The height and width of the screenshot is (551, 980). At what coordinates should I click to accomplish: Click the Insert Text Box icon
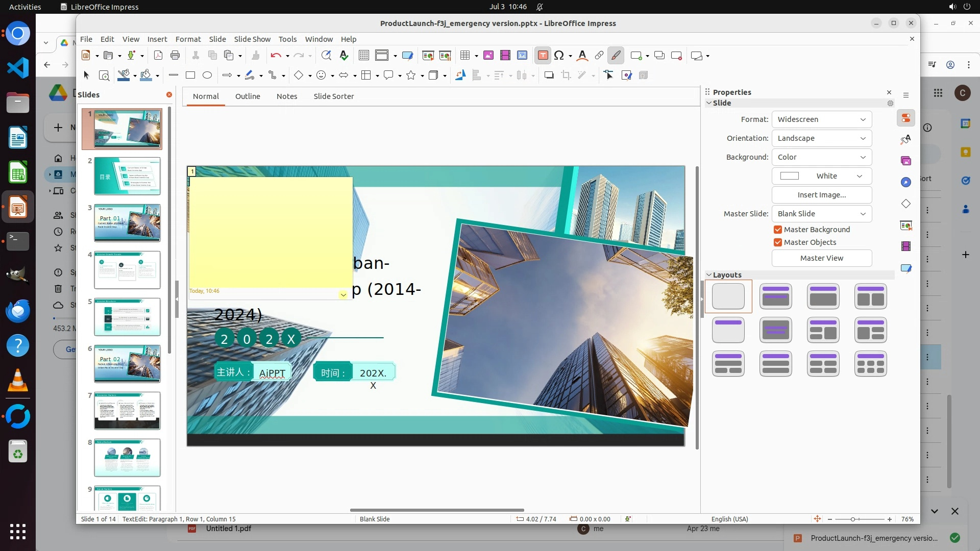pos(543,56)
